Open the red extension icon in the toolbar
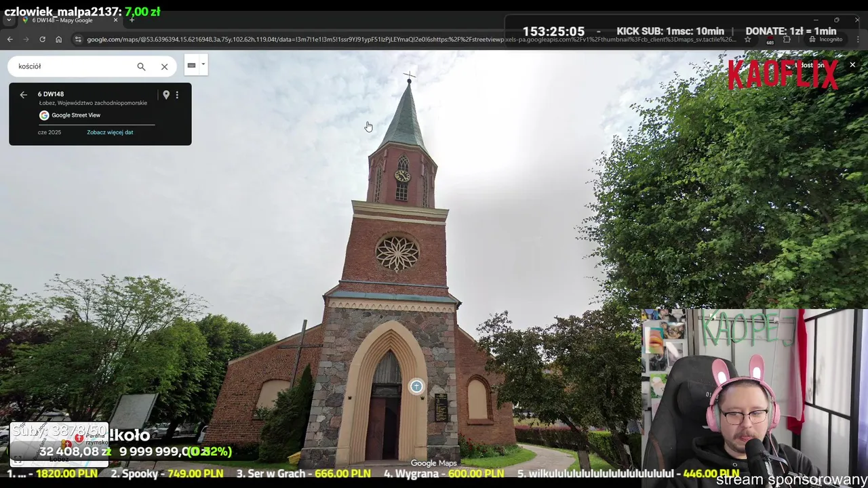The width and height of the screenshot is (868, 488). [770, 39]
